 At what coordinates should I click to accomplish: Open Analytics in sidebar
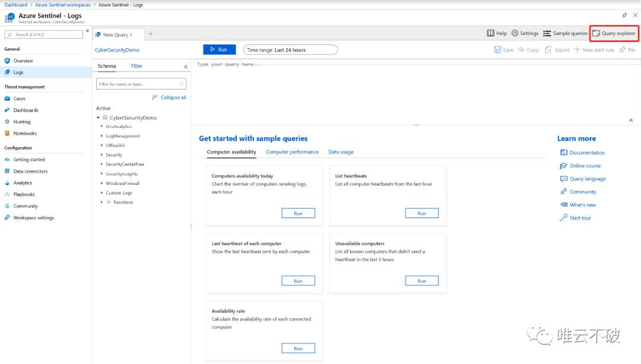click(23, 183)
